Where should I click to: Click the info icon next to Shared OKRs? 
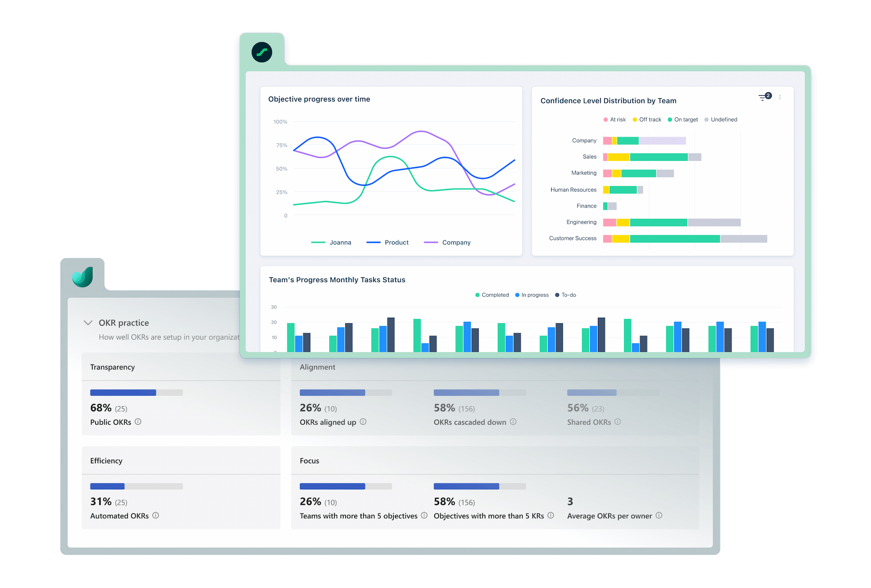(x=618, y=422)
